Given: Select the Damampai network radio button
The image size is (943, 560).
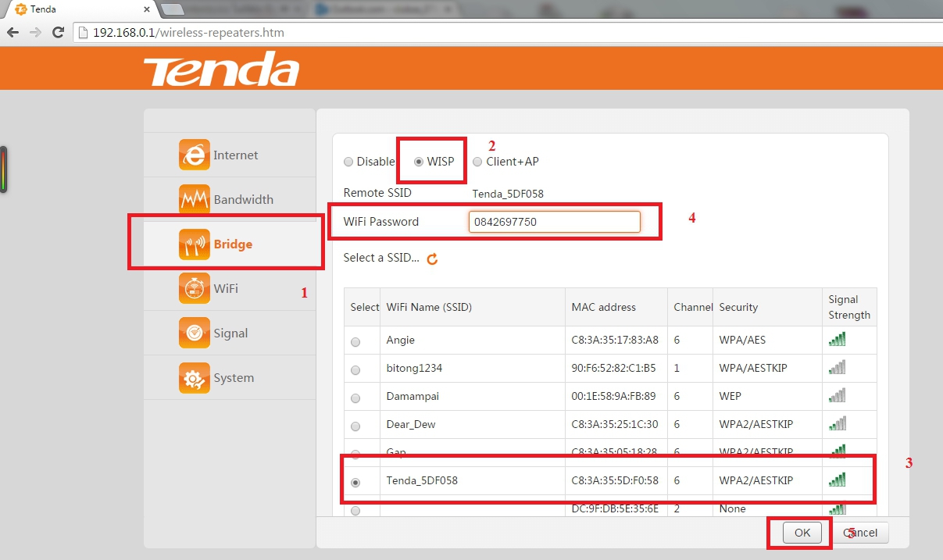Looking at the screenshot, I should tap(355, 398).
